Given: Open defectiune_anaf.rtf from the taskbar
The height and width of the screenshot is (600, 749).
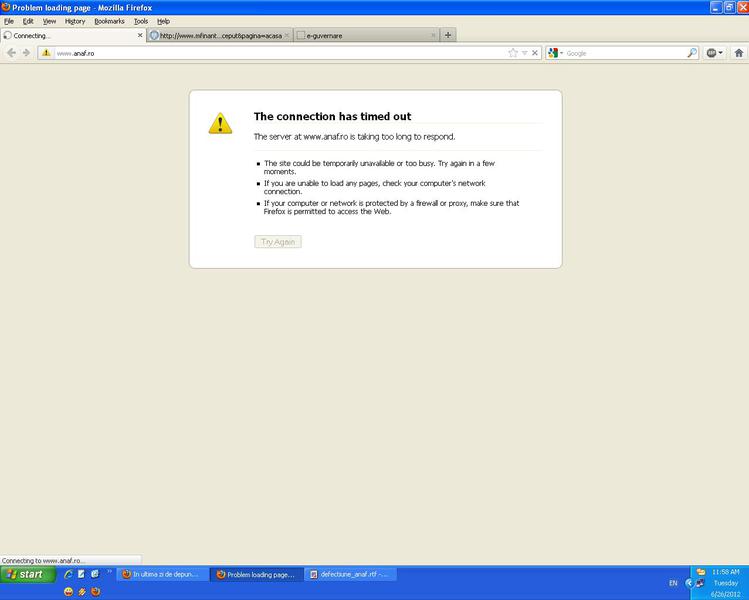Looking at the screenshot, I should 350,575.
